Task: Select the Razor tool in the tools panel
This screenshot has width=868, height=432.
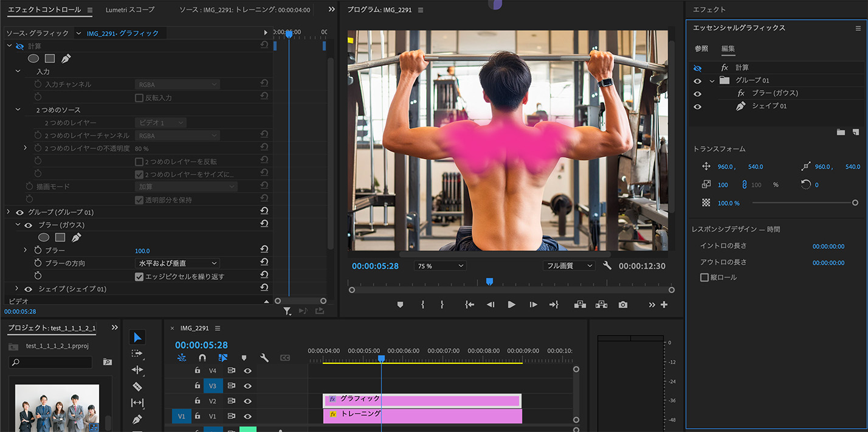Action: click(x=137, y=387)
